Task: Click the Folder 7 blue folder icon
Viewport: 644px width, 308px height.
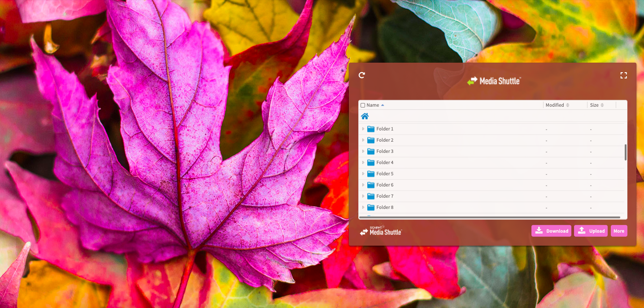Action: point(371,196)
